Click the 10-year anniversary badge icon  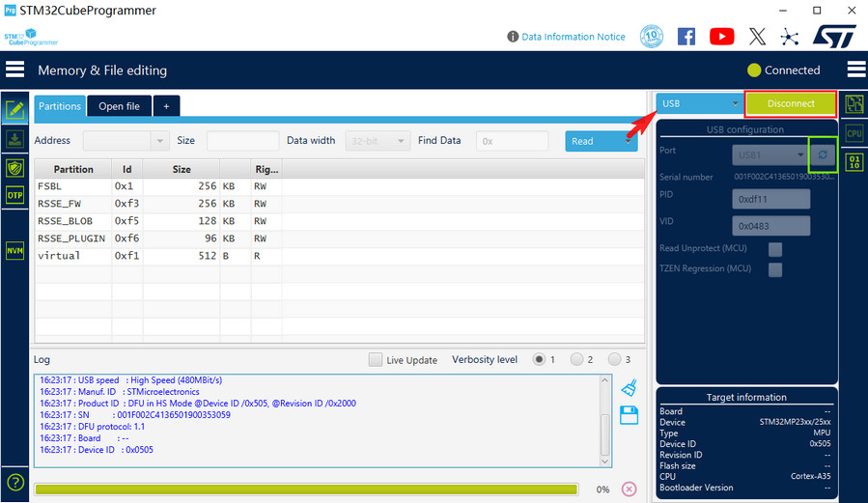coord(652,37)
